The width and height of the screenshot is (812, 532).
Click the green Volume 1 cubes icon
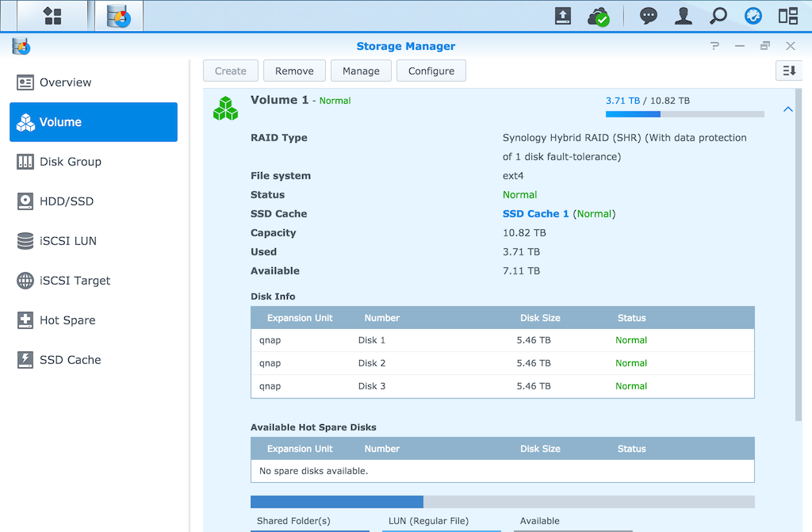pos(225,109)
